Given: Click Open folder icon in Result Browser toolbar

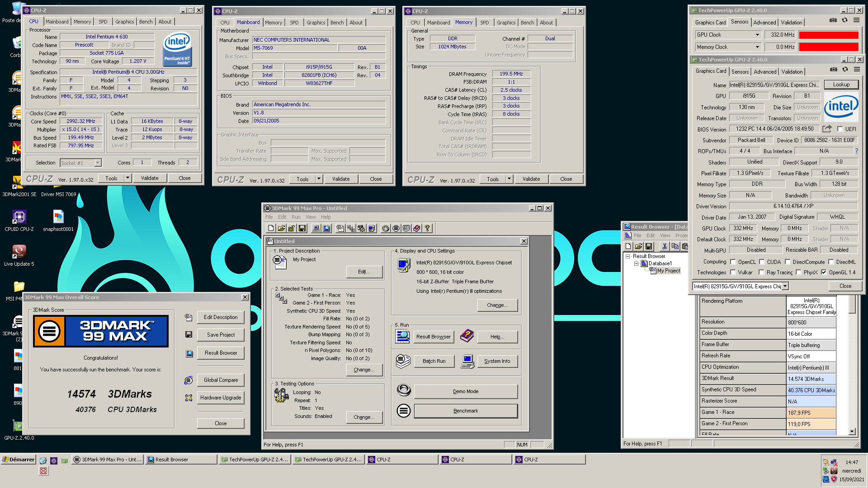Looking at the screenshot, I should (638, 246).
